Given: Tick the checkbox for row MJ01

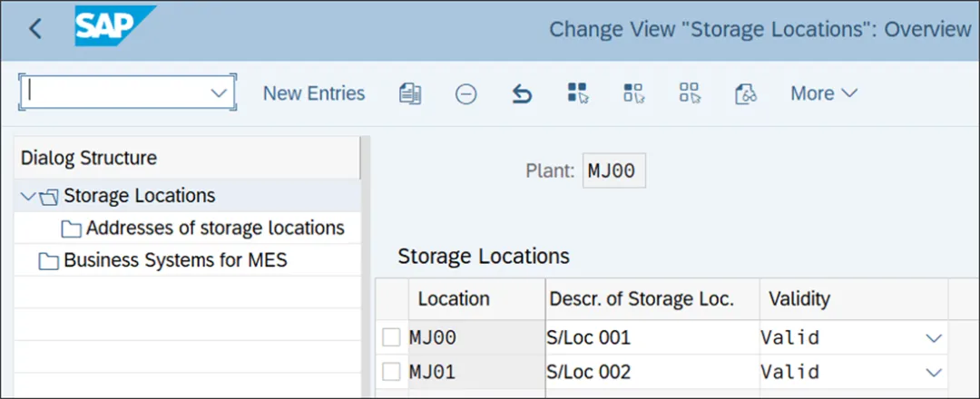Looking at the screenshot, I should pyautogui.click(x=391, y=372).
